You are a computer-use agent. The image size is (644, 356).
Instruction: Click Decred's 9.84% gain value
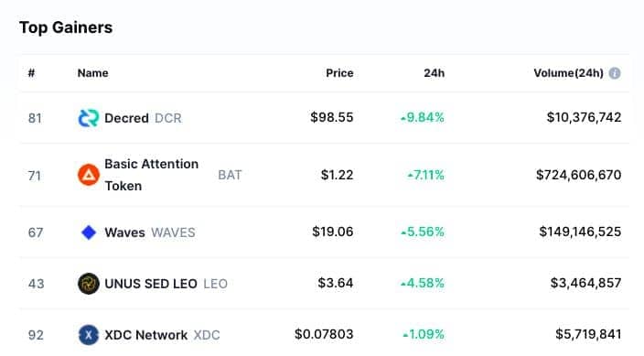(423, 117)
